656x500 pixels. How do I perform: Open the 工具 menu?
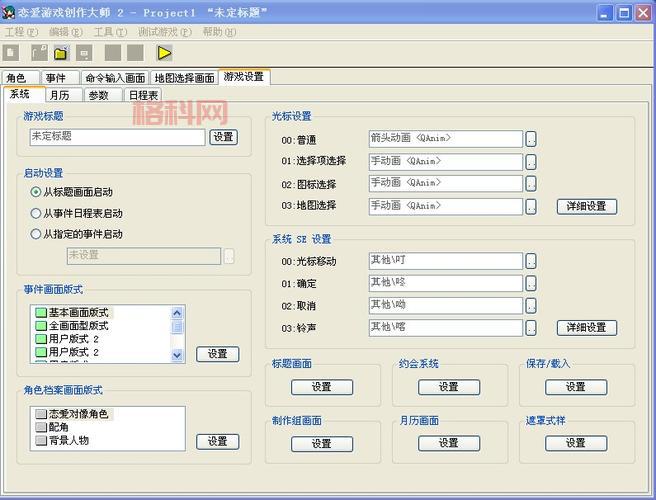110,32
